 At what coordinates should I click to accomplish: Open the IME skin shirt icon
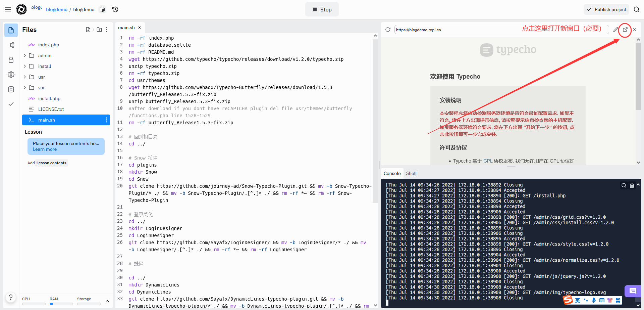(610, 300)
